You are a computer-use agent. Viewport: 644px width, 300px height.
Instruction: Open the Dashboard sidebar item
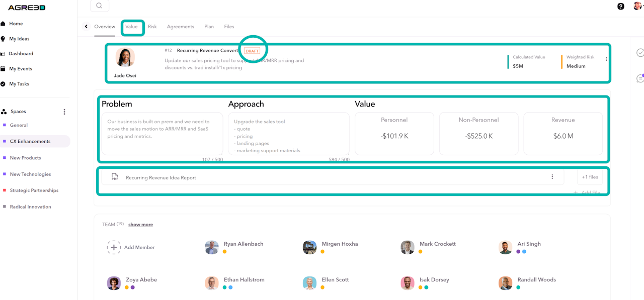pyautogui.click(x=21, y=54)
